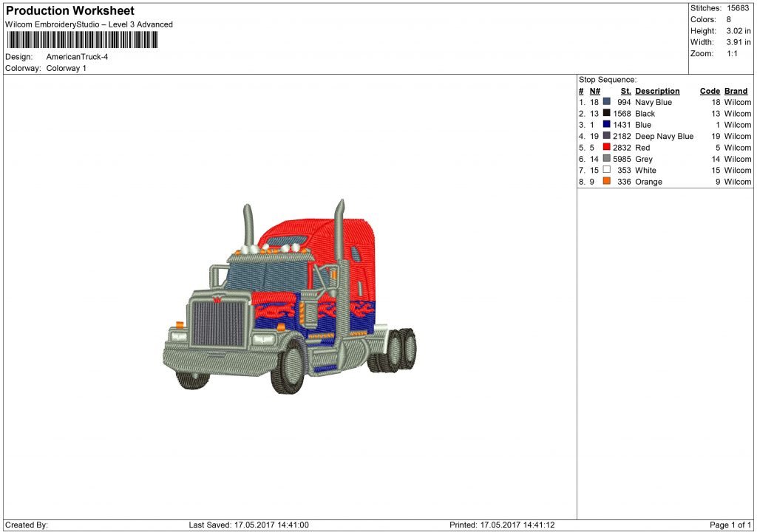Click the 'Stop Sequence:' label
The width and height of the screenshot is (757, 532).
[x=608, y=80]
